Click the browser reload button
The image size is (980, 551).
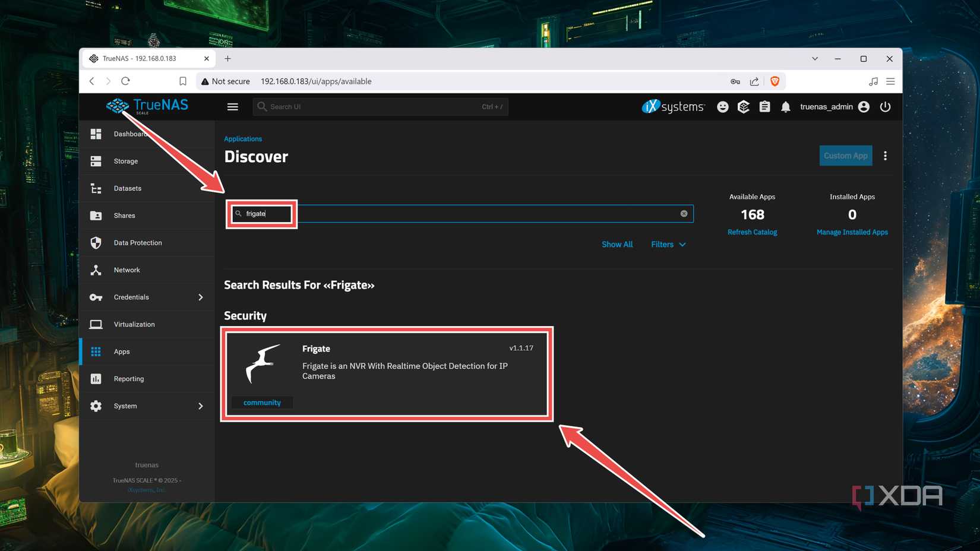coord(125,81)
